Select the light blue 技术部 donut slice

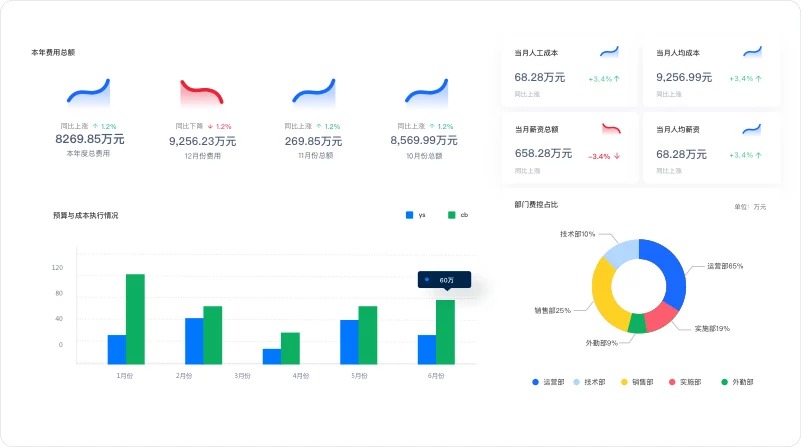621,251
